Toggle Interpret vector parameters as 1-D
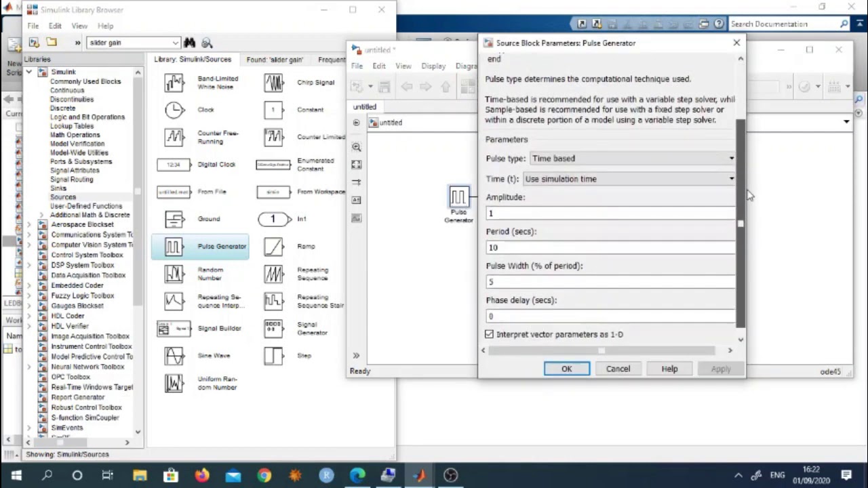 click(490, 334)
